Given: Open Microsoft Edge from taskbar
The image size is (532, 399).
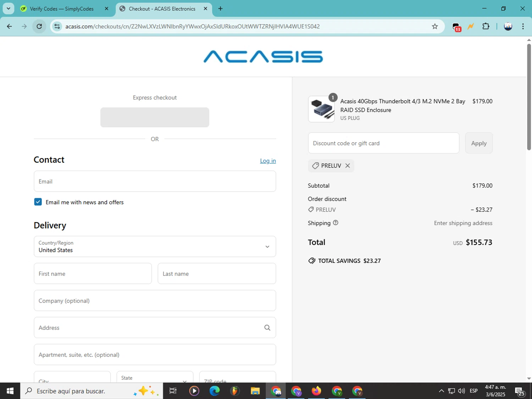Looking at the screenshot, I should 215,391.
